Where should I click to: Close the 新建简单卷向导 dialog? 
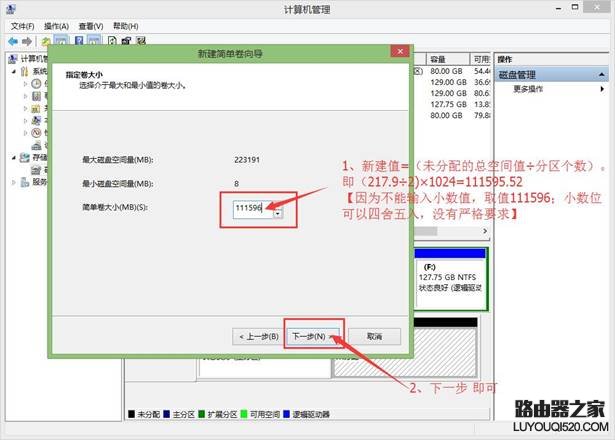[400, 51]
